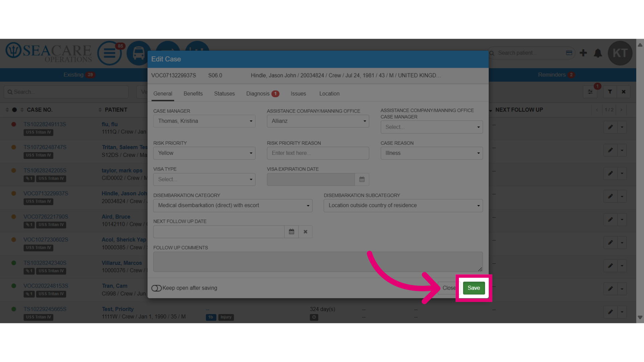Close the Edit Case dialog

pos(449,288)
